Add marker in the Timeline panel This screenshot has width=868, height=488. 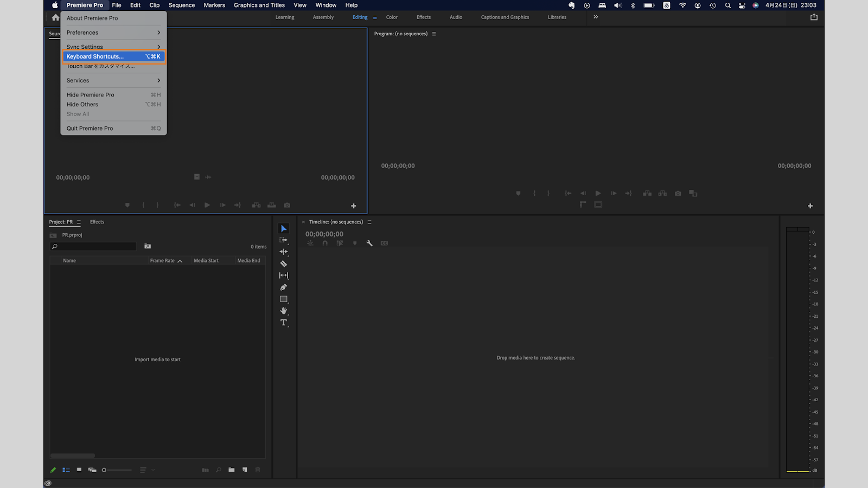355,243
